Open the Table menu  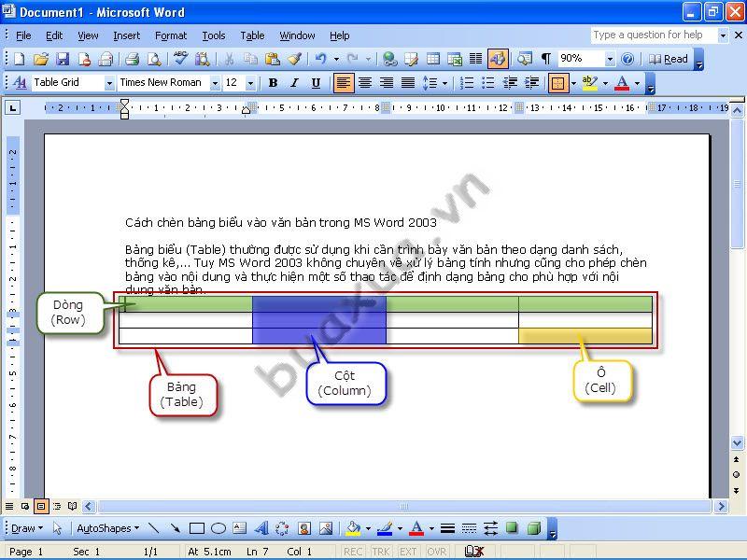click(x=252, y=35)
